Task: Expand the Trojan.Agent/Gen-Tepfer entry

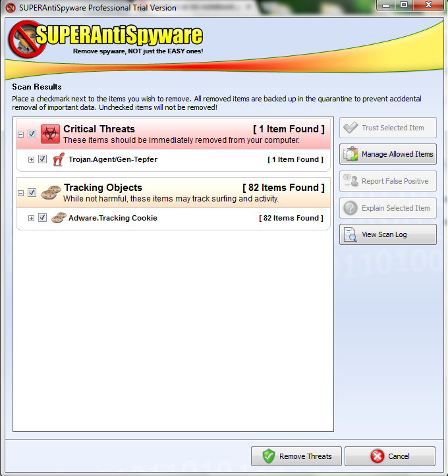Action: 31,159
